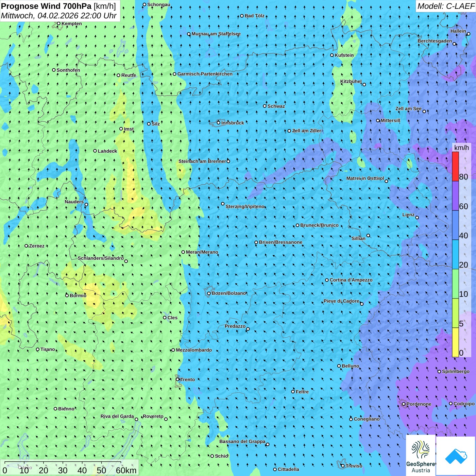Click the Cortina d'Ampezzo location dot
This screenshot has height=476, width=476.
(x=327, y=280)
